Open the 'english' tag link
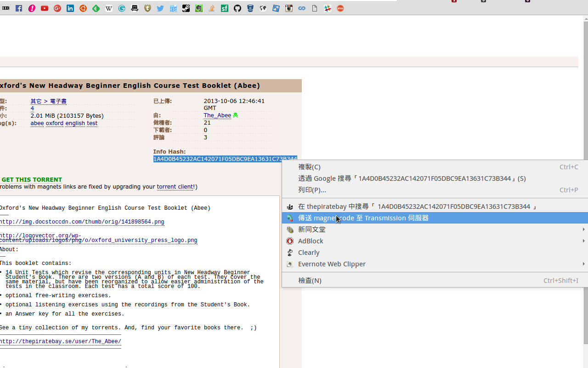The height and width of the screenshot is (368, 588). tap(75, 123)
